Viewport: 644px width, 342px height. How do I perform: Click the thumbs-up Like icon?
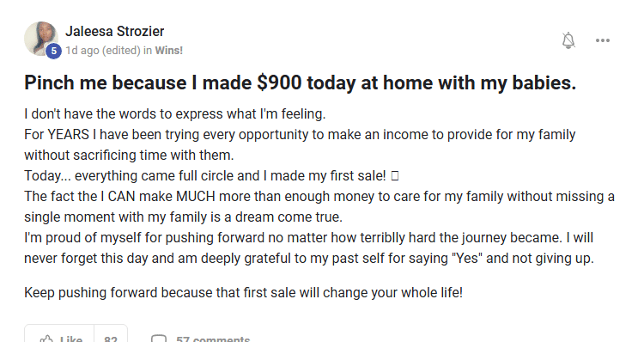coord(46,339)
